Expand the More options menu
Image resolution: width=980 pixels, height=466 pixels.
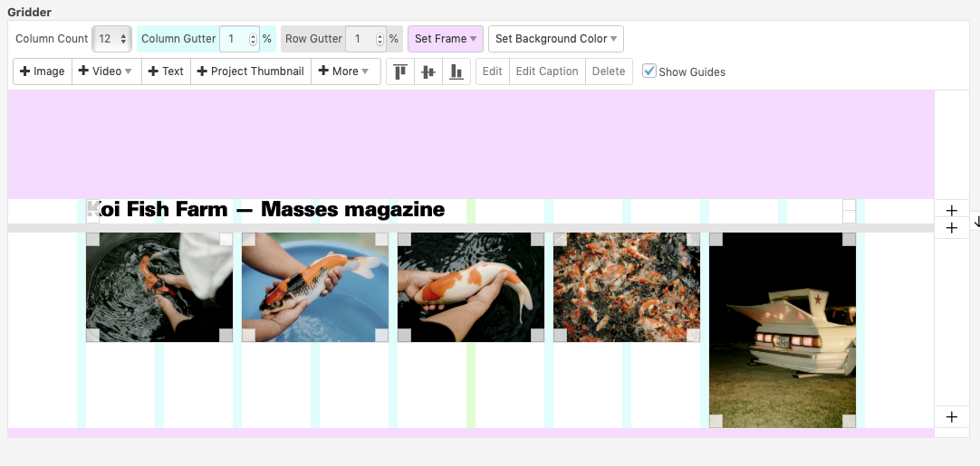click(344, 71)
